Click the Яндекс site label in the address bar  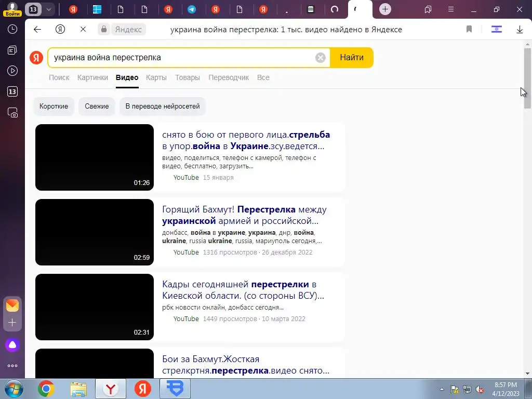coord(128,30)
